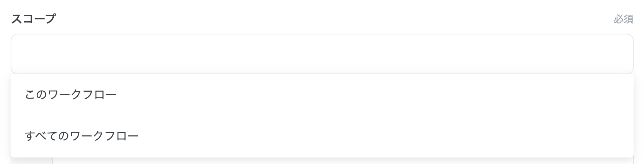Viewport: 644px width, 164px height.
Task: Click the first scope option row
Action: [322, 95]
